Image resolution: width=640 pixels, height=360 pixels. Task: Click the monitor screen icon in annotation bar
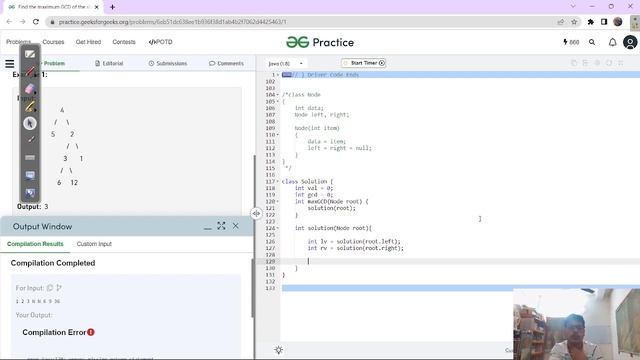(x=30, y=175)
